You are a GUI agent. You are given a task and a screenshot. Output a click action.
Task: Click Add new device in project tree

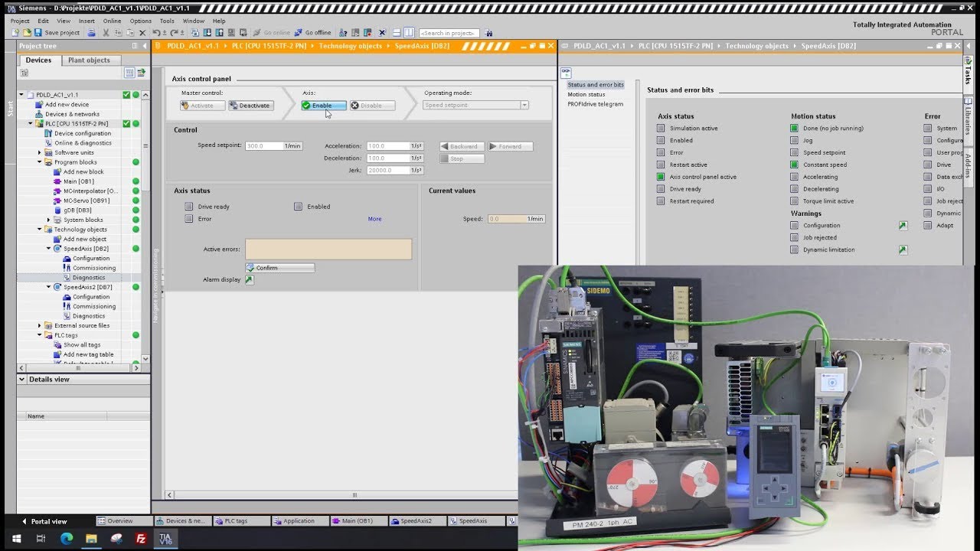67,105
